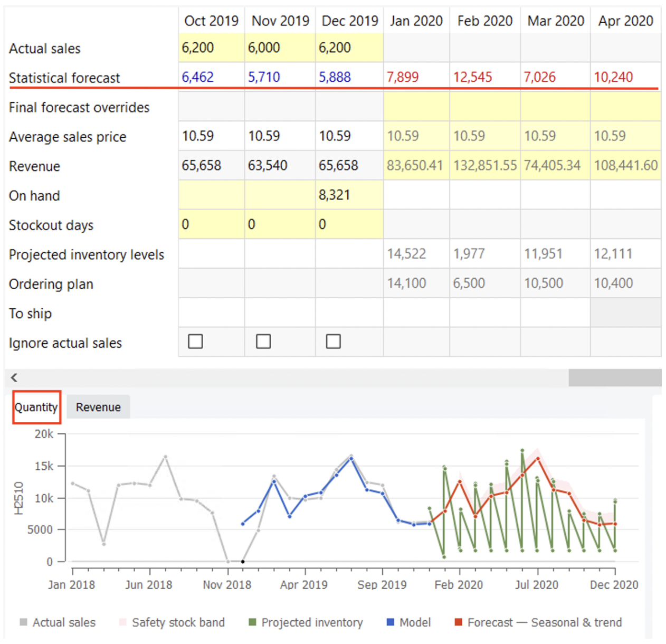Toggle the red Forecast legend swatch

coord(459,622)
